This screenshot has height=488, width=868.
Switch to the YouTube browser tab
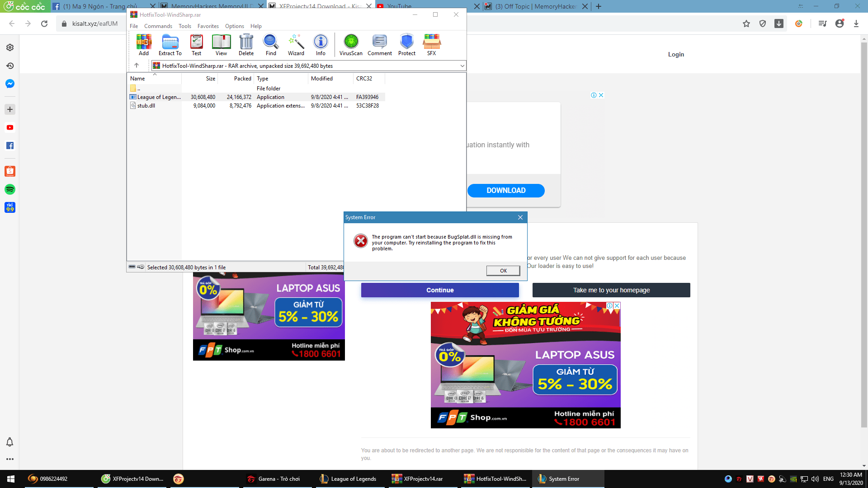(428, 6)
